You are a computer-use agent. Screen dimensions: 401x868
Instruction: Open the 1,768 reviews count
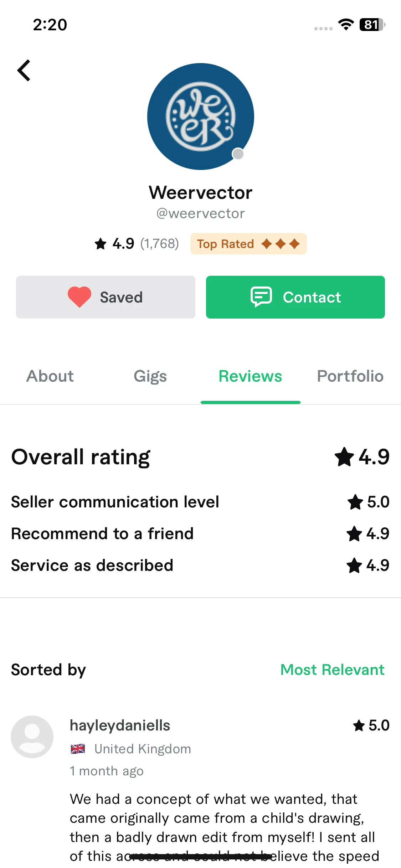point(159,244)
